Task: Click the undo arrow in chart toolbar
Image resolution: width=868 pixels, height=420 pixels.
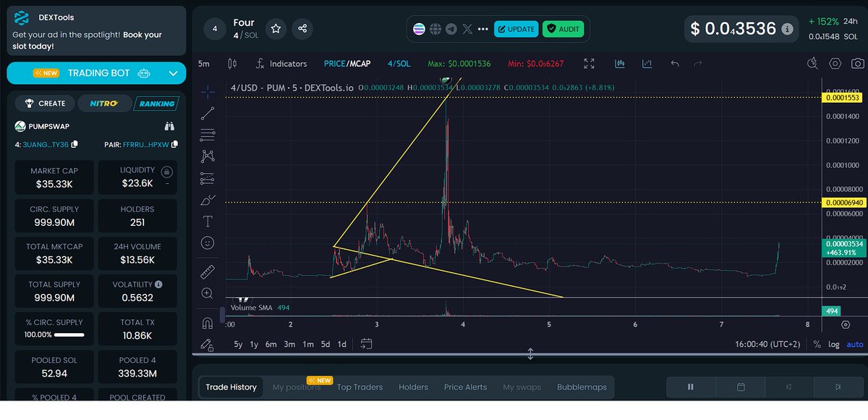Action: pyautogui.click(x=675, y=64)
